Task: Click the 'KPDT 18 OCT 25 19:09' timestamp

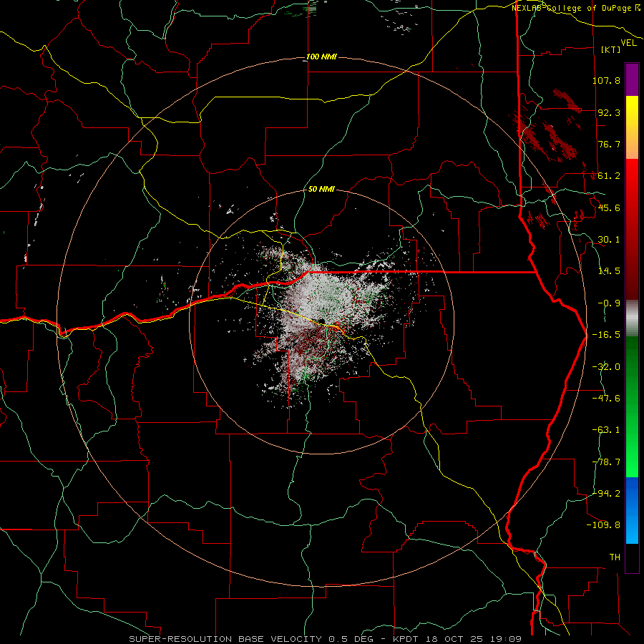Action: point(457,639)
